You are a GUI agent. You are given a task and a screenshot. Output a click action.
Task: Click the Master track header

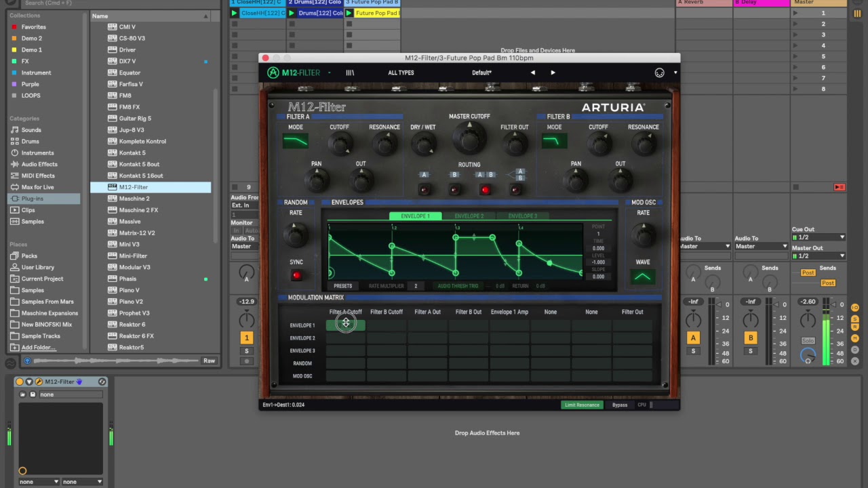818,3
